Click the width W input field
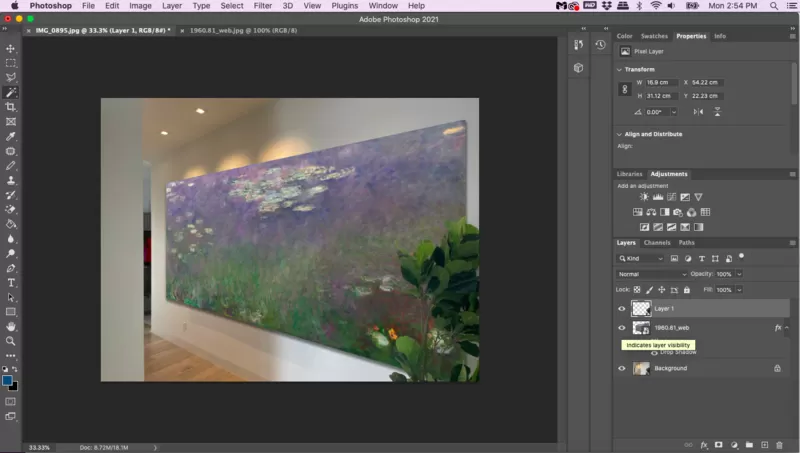 pos(662,82)
